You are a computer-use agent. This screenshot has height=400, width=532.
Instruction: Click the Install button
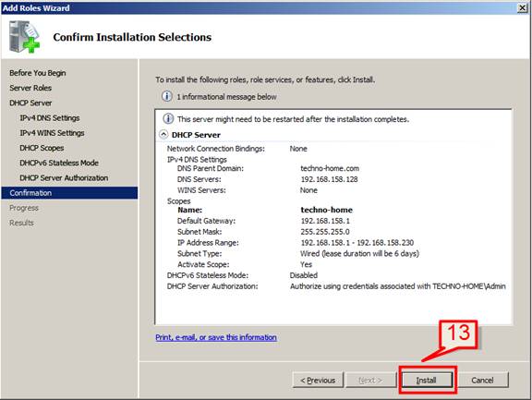tap(427, 380)
